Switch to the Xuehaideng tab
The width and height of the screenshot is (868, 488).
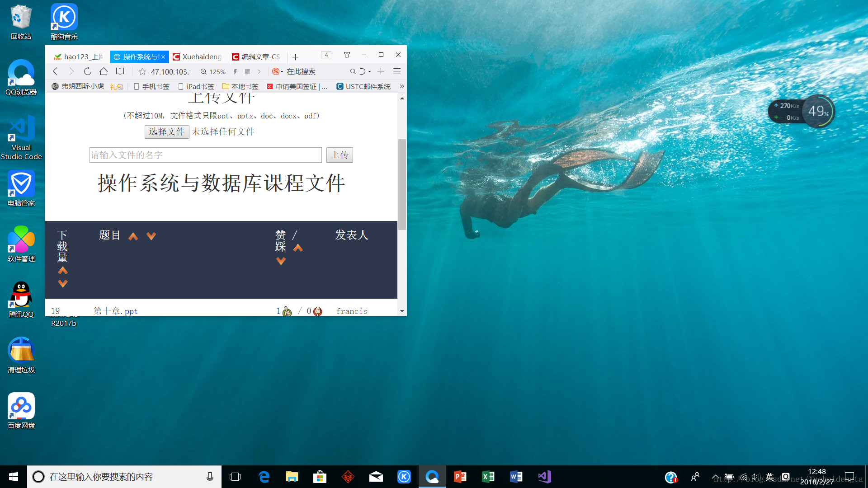[x=197, y=56]
